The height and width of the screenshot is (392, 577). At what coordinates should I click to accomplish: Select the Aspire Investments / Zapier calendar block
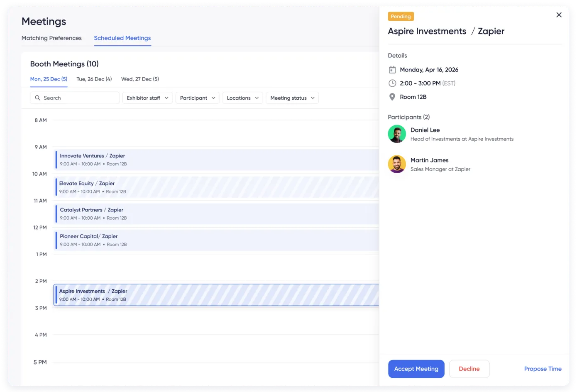point(217,295)
